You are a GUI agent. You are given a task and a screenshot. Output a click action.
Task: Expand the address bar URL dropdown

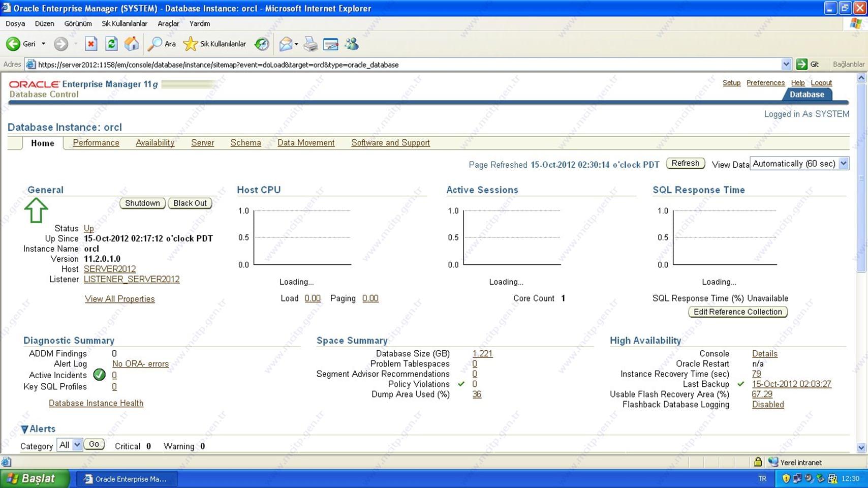coord(786,64)
